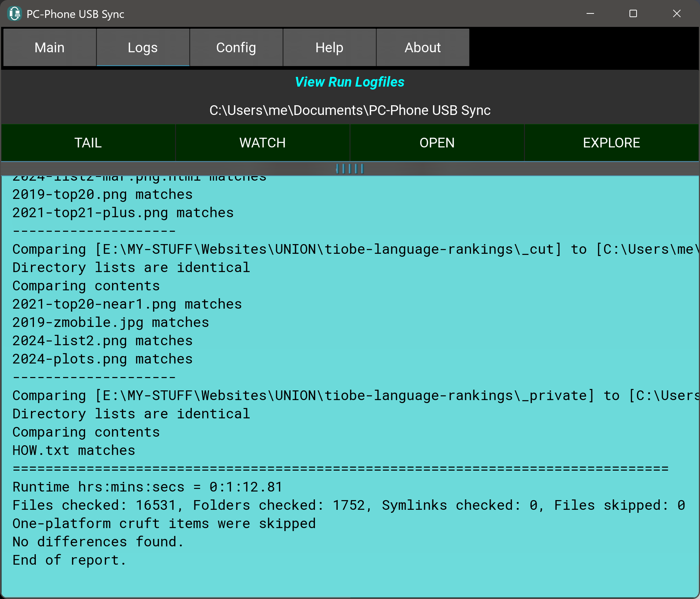Close the PC-Phone USB Sync window
Image resolution: width=700 pixels, height=599 pixels.
676,14
